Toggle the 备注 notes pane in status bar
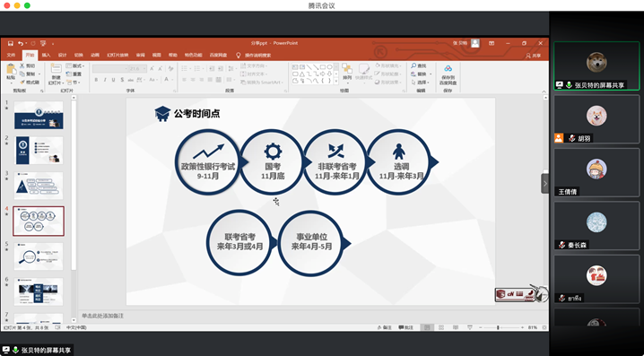644x356 pixels. [385, 327]
